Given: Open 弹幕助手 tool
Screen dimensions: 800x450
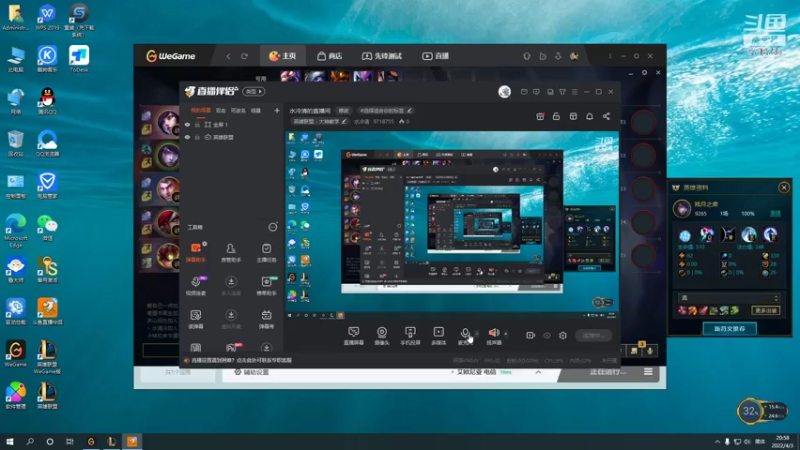Looking at the screenshot, I should coord(196,253).
